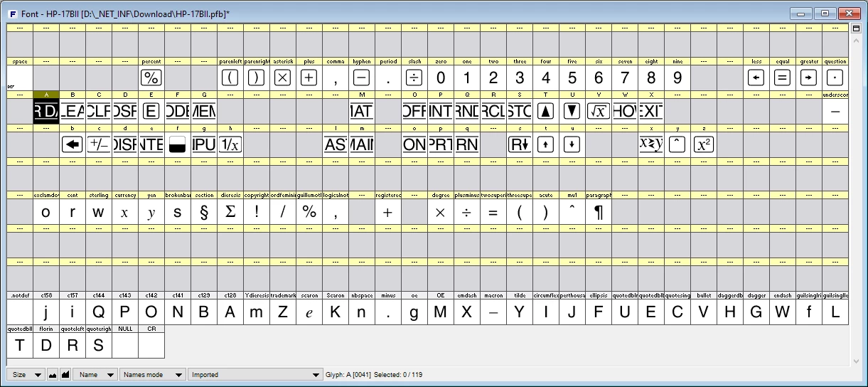Select glyph U with down triangle key
This screenshot has height=387, width=868.
pos(572,111)
